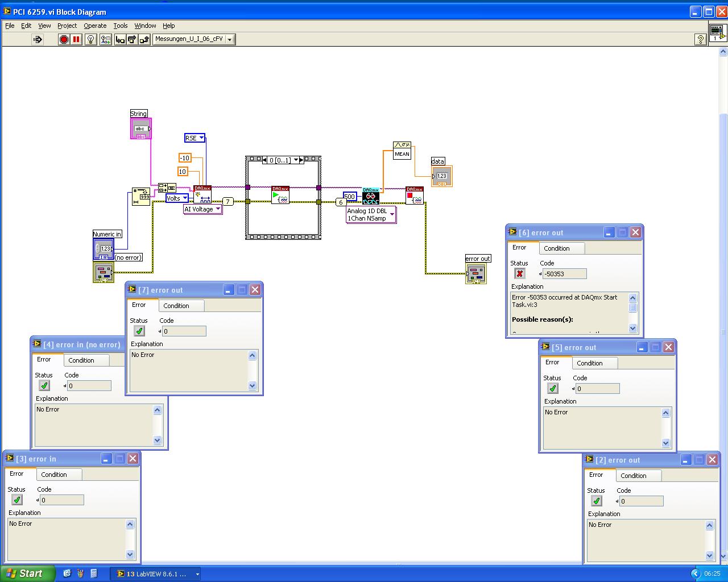Open the Edit menu
This screenshot has width=728, height=582.
(x=26, y=26)
